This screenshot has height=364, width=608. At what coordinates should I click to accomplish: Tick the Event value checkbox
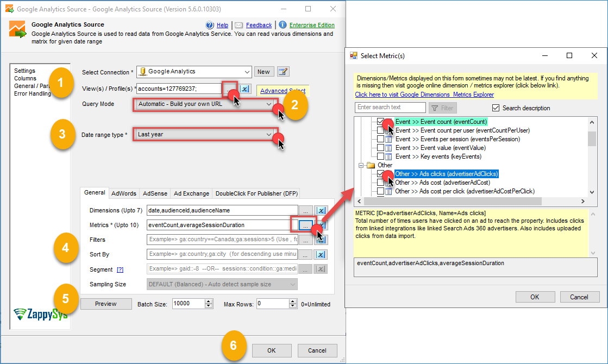point(381,148)
